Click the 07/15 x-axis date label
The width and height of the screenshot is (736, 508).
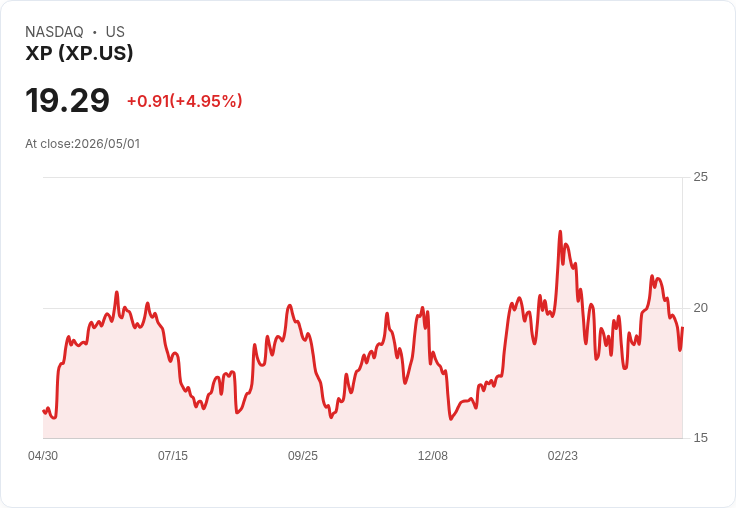173,455
